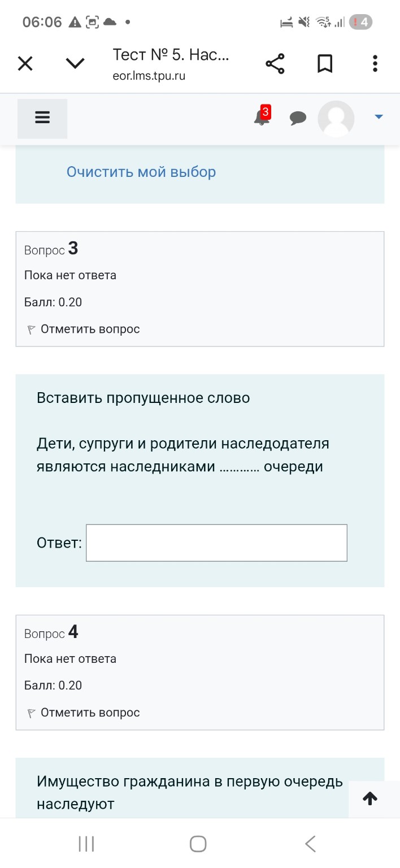Open the user profile avatar
This screenshot has height=868, width=400.
(x=336, y=119)
